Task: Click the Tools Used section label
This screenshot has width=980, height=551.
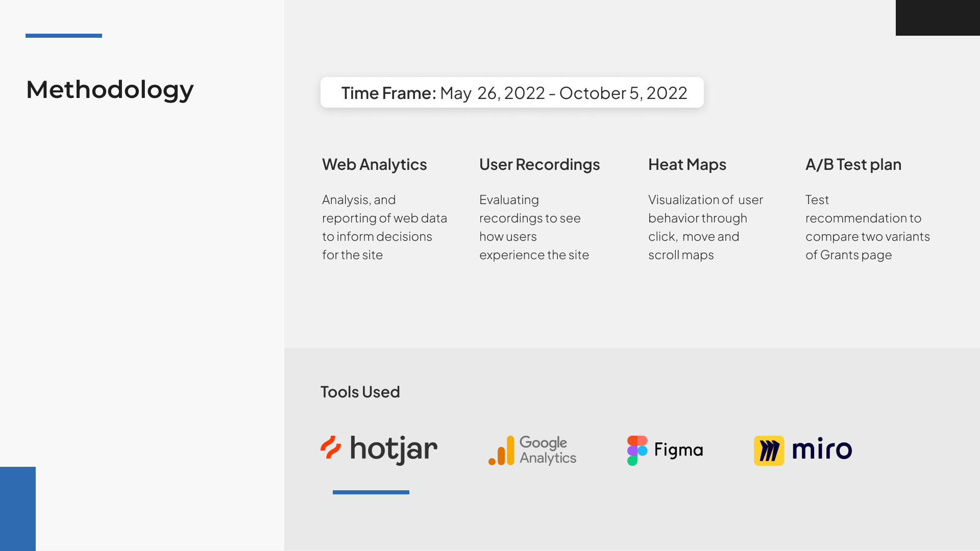Action: [360, 392]
